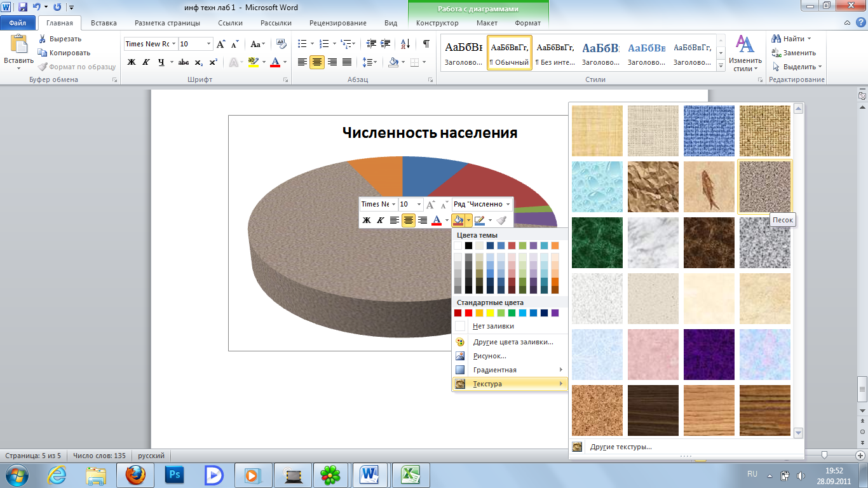Click the Change Styles icon

743,44
